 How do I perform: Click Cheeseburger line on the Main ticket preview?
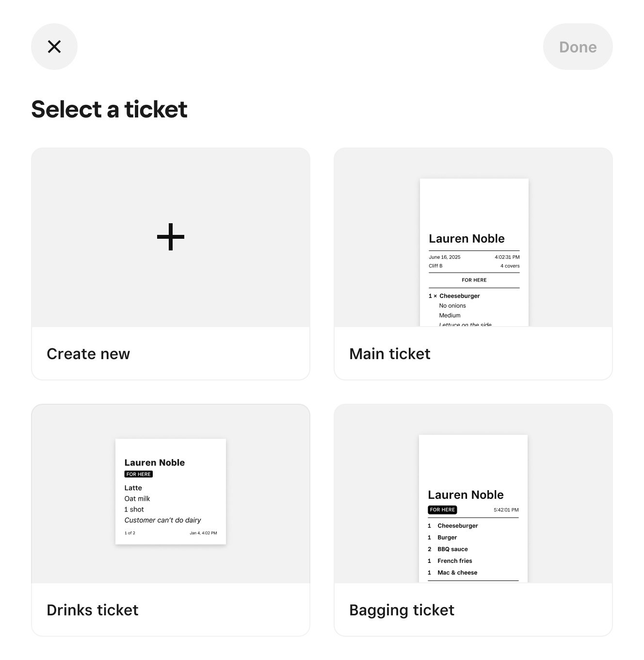[x=459, y=296]
